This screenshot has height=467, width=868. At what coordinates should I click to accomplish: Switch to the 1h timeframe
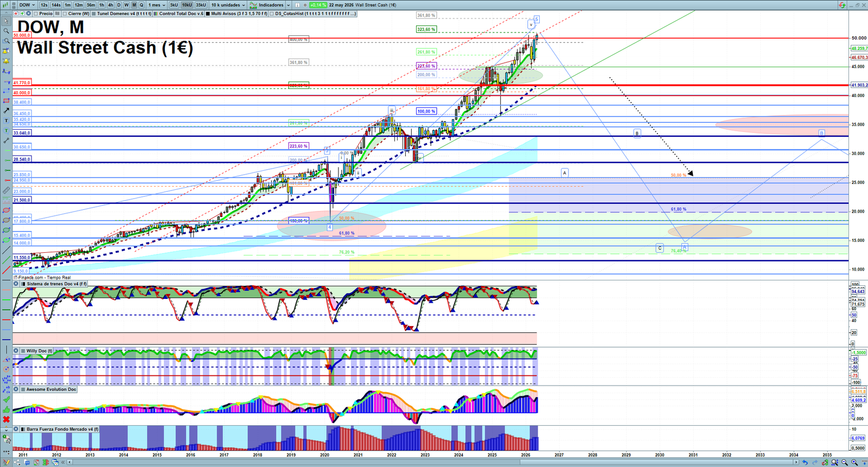(101, 5)
